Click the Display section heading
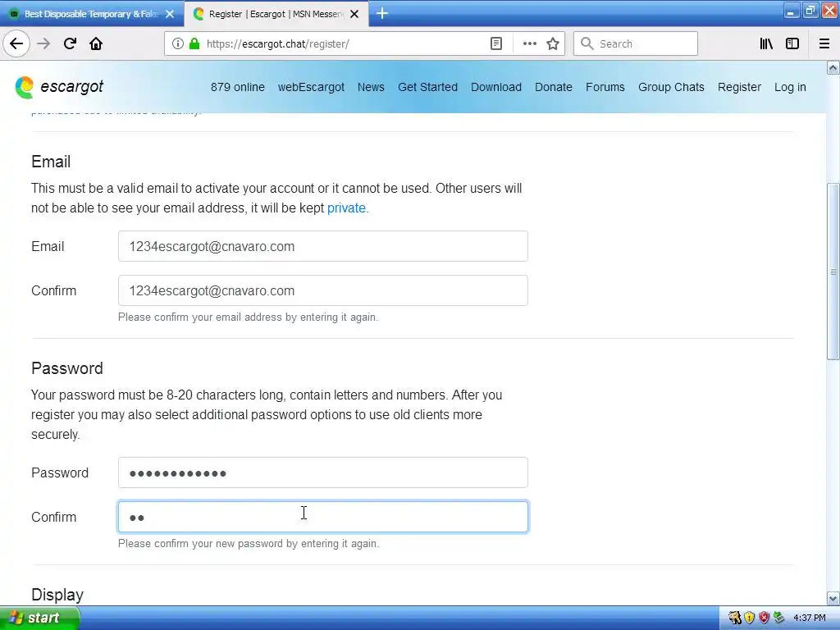 pos(57,595)
